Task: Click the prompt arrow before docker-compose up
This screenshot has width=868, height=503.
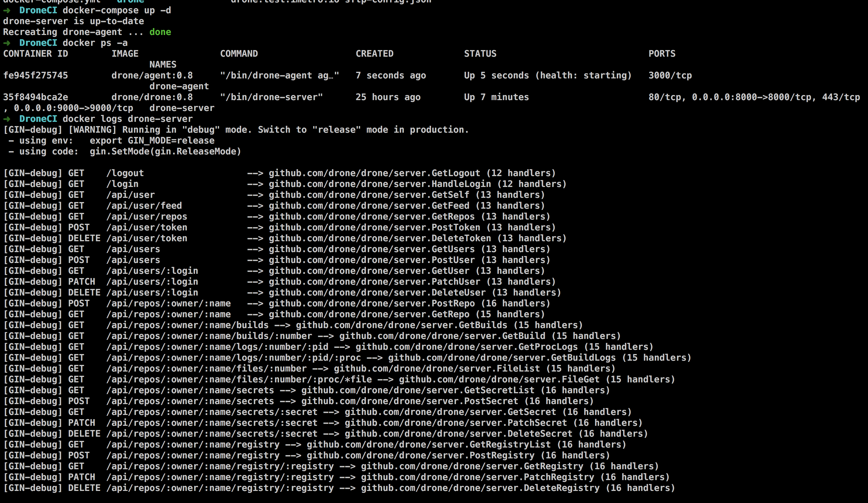Action: coord(7,10)
